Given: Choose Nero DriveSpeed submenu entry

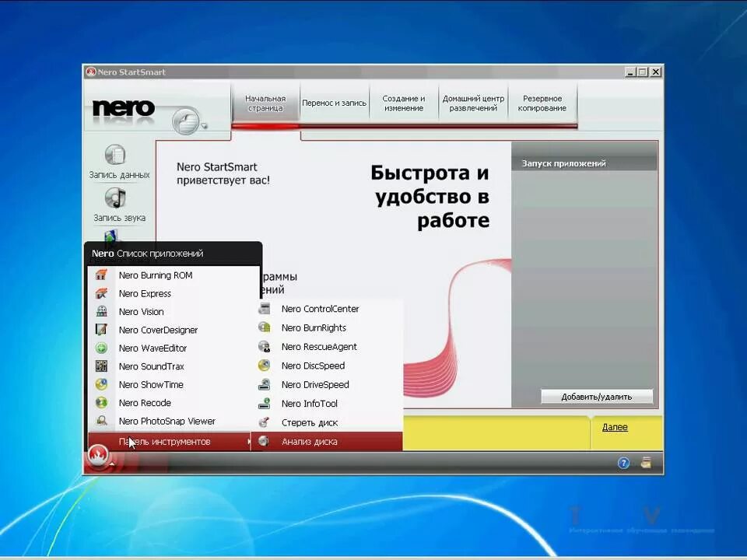Looking at the screenshot, I should point(327,384).
